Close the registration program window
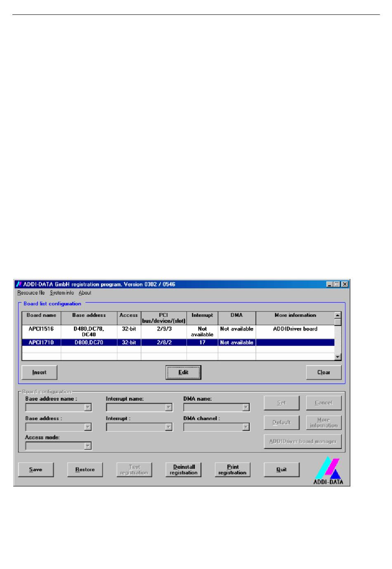 [345, 284]
